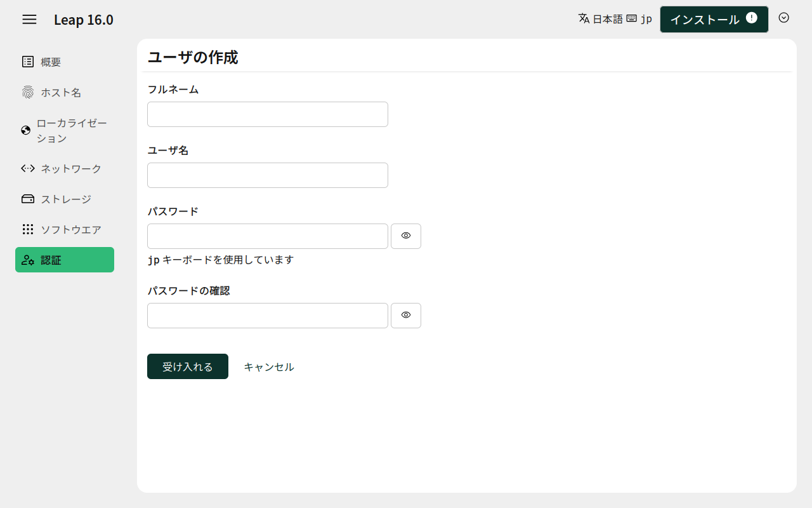This screenshot has width=812, height=508.
Task: Click the warning icon on インストール button
Action: (x=752, y=18)
